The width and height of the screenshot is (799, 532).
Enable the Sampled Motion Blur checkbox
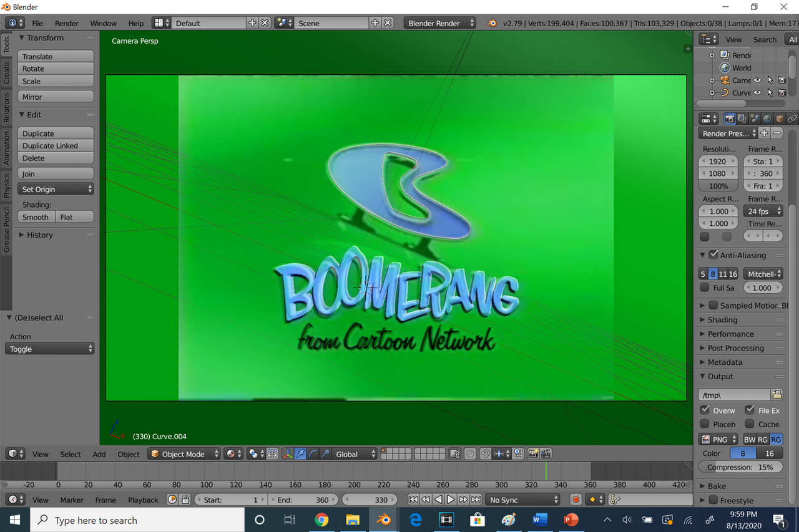[x=713, y=305]
